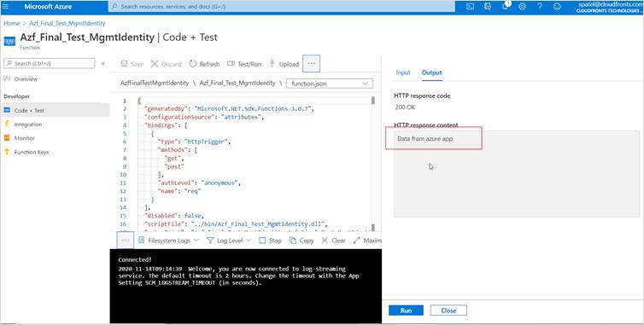Open the feedback smiley icon
This screenshot has height=325, width=644.
(x=557, y=7)
